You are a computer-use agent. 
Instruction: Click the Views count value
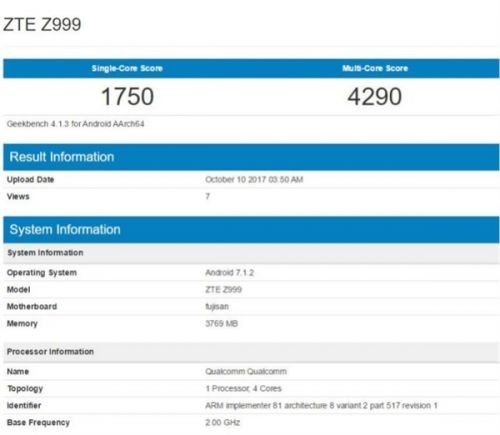point(208,196)
